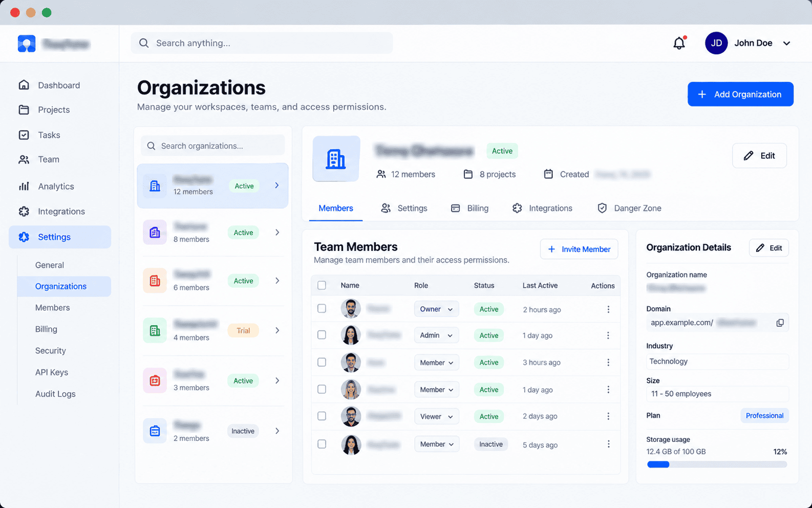Image resolution: width=812 pixels, height=508 pixels.
Task: Open actions menu for the Admin row
Action: point(608,335)
